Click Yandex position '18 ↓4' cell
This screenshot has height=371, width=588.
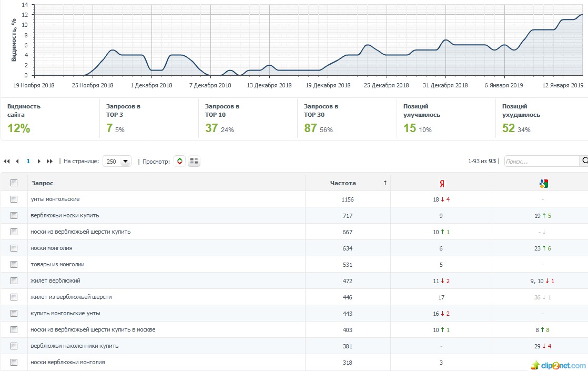(441, 199)
